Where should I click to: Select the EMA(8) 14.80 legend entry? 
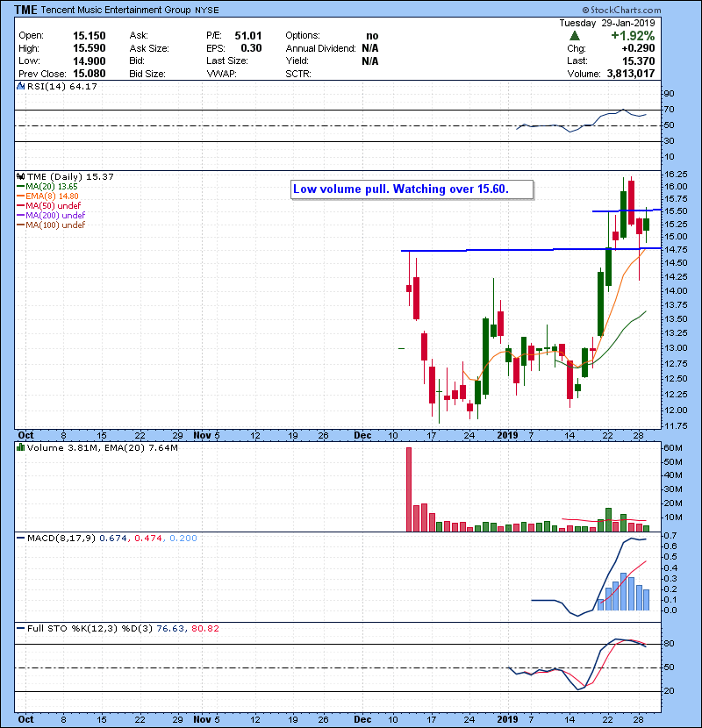pos(48,196)
